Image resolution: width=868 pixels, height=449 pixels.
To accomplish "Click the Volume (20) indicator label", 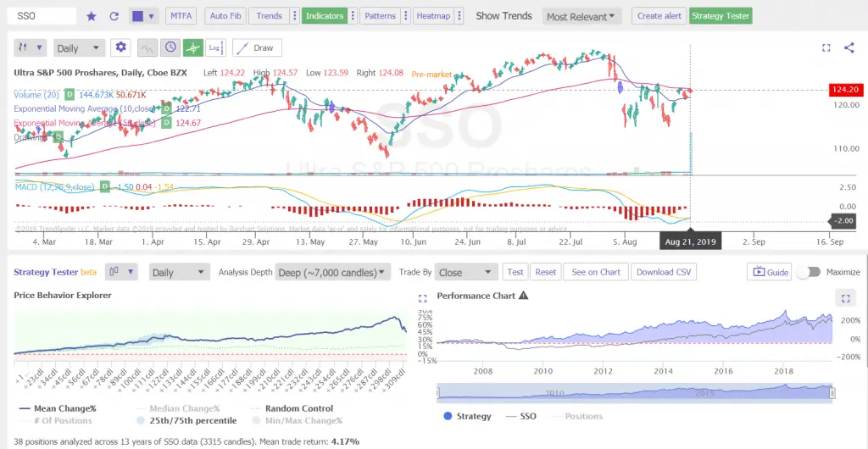I will click(37, 95).
